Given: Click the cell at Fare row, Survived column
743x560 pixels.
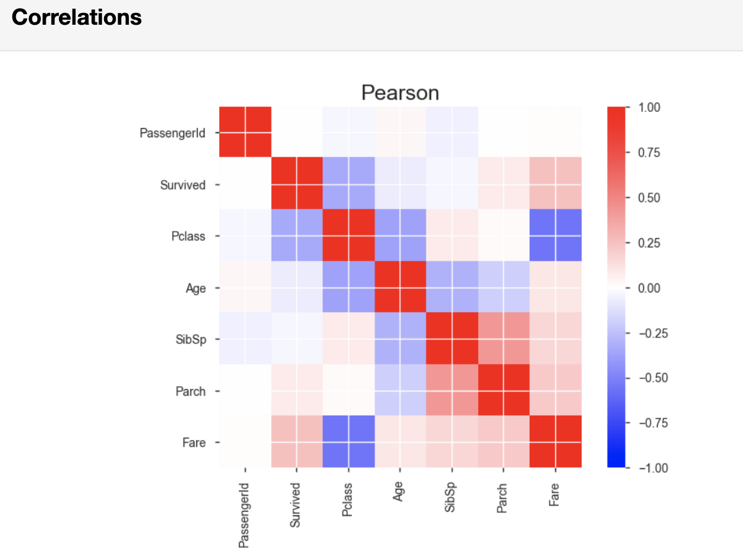Looking at the screenshot, I should pyautogui.click(x=297, y=442).
